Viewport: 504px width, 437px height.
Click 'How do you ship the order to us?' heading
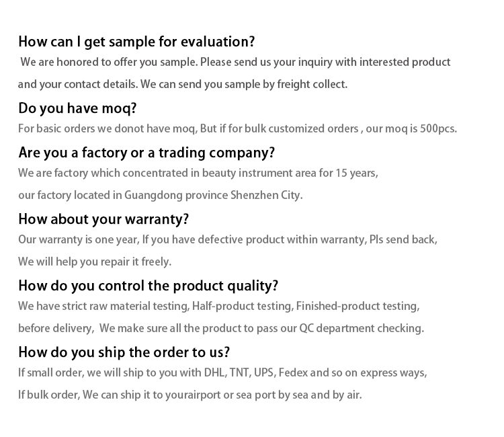[124, 352]
